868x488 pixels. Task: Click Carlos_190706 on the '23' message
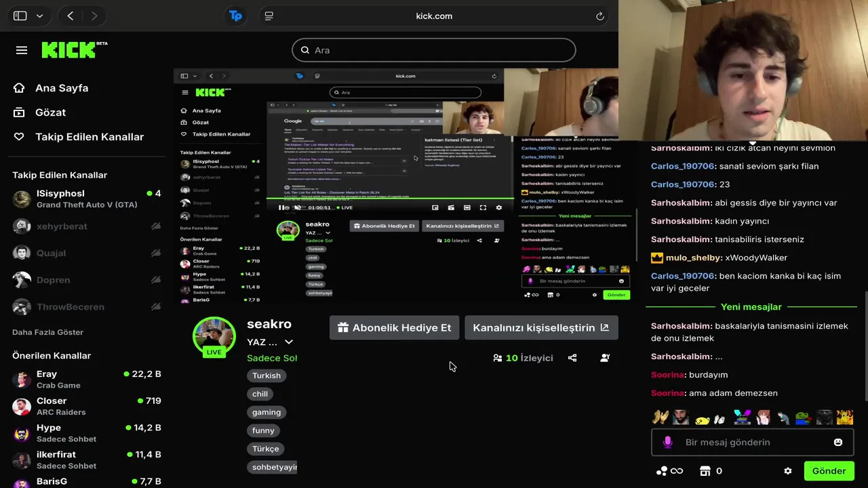(x=682, y=184)
